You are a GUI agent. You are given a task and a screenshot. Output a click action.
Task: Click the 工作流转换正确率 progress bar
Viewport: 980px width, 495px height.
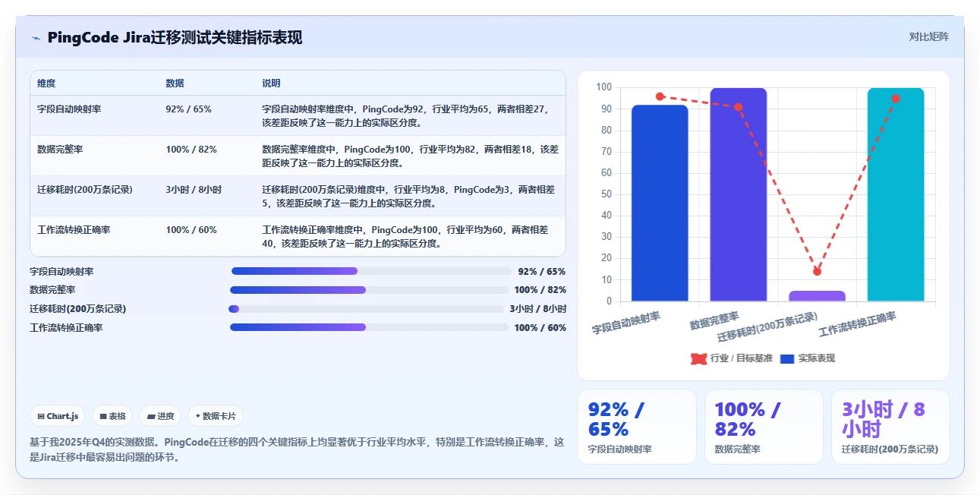tap(369, 327)
